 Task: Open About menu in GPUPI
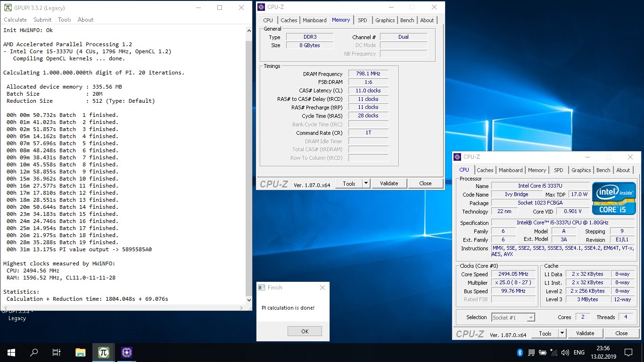click(85, 20)
